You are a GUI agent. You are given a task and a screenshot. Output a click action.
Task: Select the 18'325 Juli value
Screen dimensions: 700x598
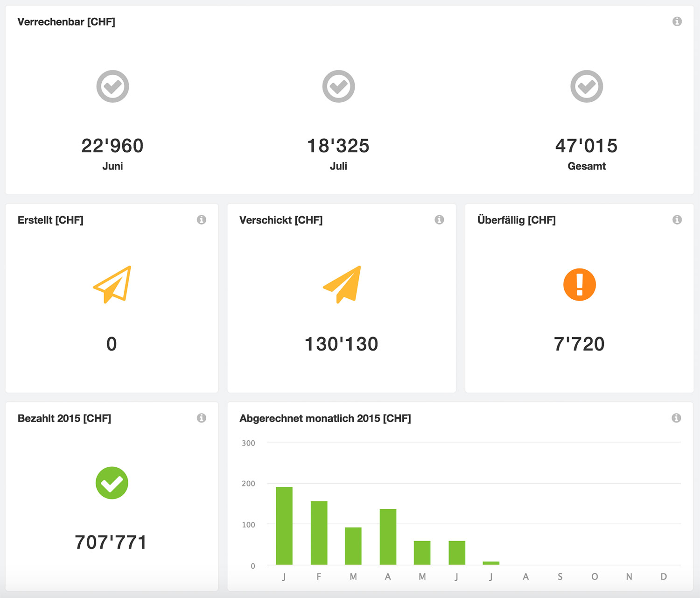pyautogui.click(x=338, y=146)
